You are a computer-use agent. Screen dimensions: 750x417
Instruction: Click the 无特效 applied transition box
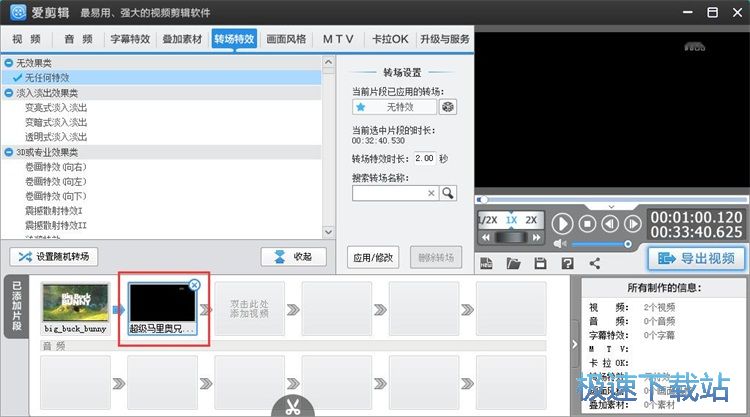pyautogui.click(x=395, y=107)
